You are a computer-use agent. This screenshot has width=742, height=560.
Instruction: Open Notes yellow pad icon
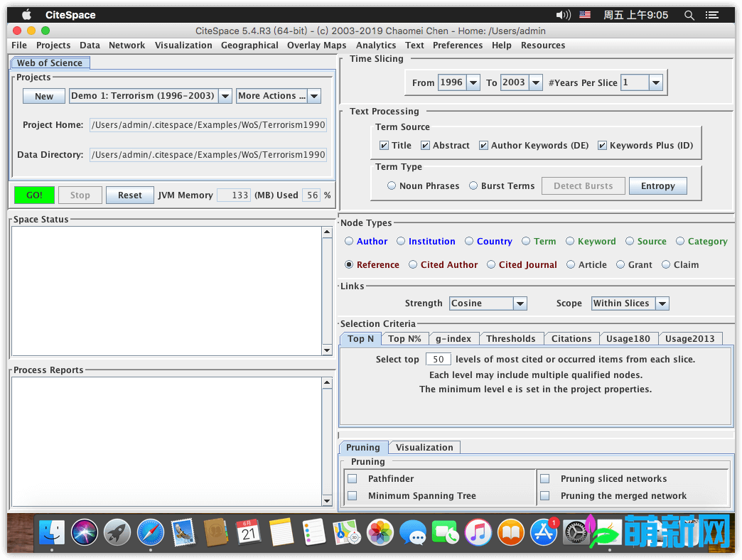(x=281, y=532)
